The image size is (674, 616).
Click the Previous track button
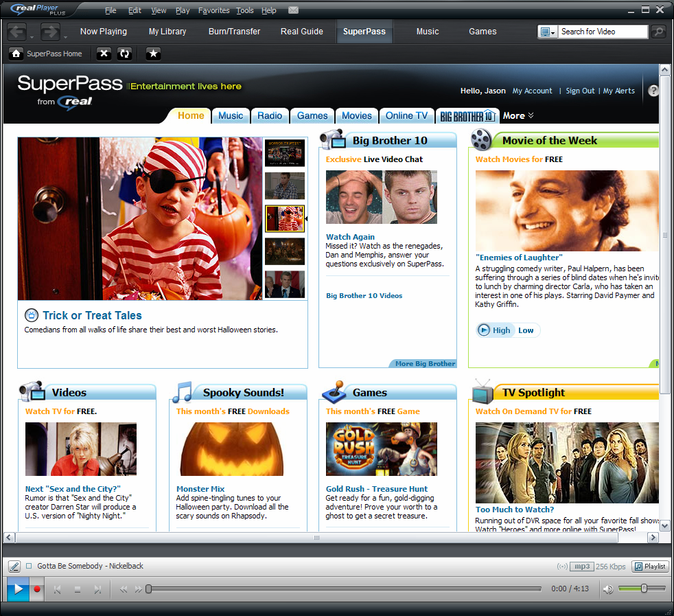57,589
